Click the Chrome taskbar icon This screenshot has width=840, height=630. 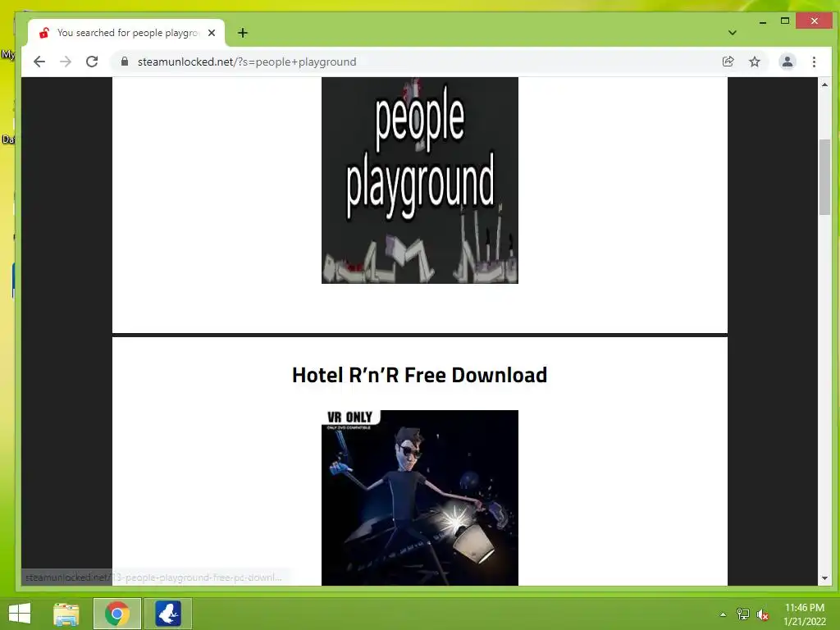click(117, 614)
